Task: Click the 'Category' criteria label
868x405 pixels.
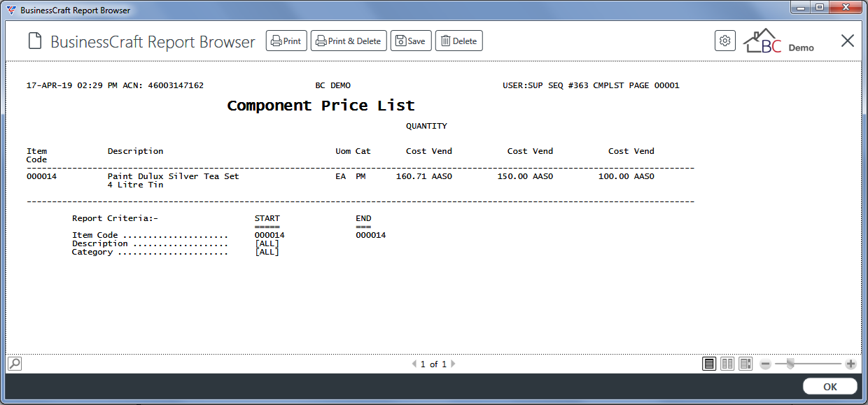Action: coord(92,252)
